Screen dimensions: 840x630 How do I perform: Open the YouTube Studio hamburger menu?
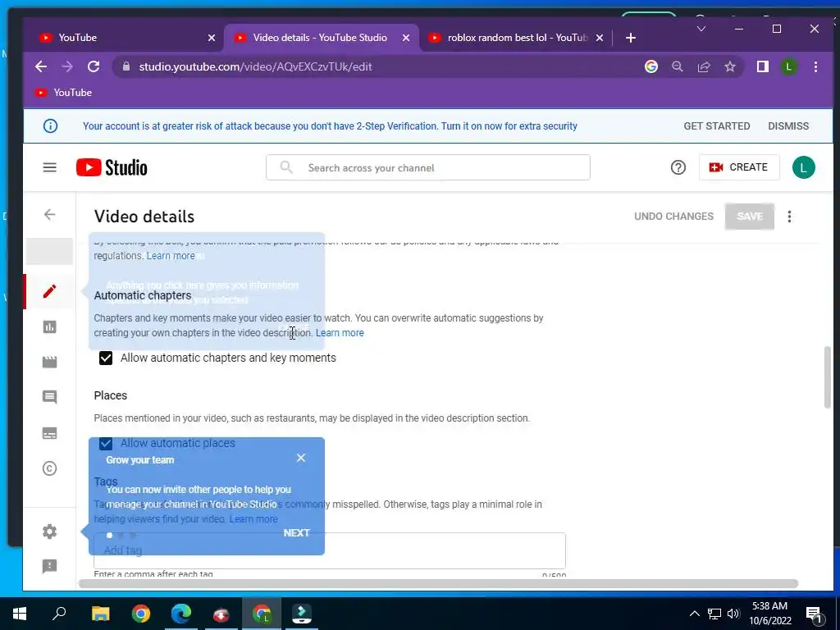coord(49,167)
